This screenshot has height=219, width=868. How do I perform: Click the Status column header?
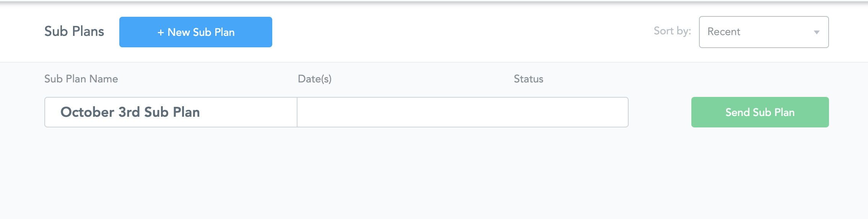(528, 79)
